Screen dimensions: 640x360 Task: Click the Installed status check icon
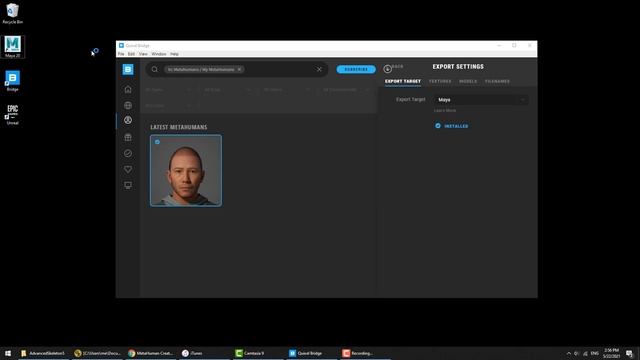[438, 126]
